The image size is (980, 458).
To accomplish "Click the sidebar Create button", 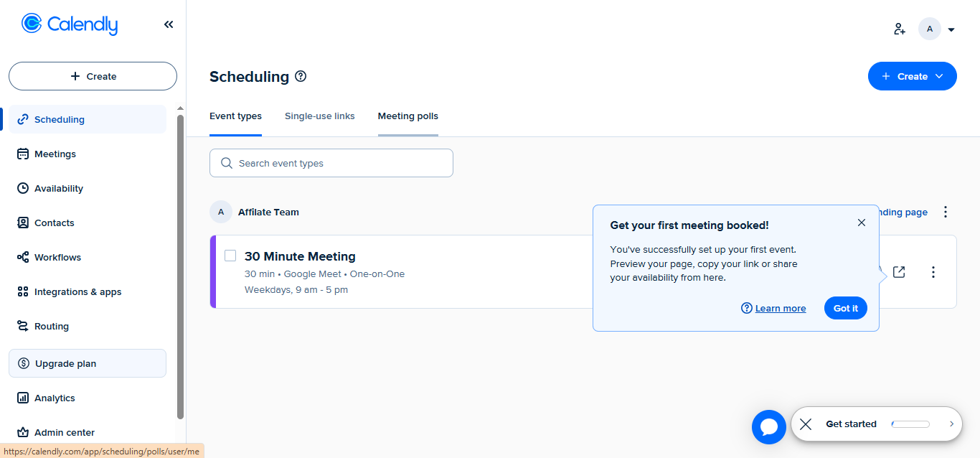I will coord(93,76).
